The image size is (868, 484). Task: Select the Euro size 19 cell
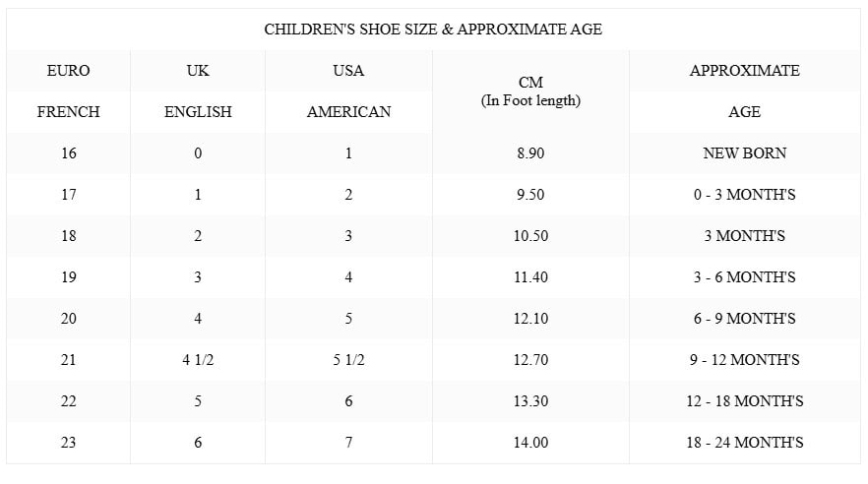(x=68, y=277)
